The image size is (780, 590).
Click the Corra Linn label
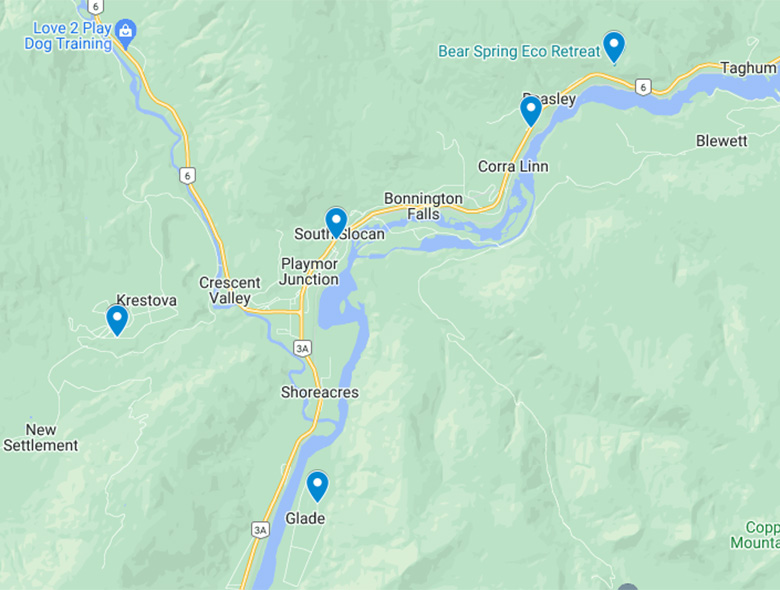click(513, 166)
